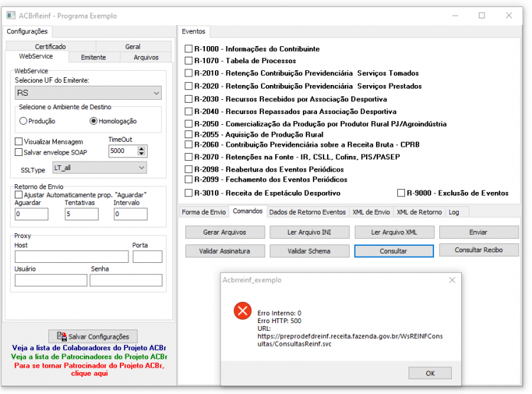Screen dimensions: 532x394
Task: Check R-1070 Tabela de Processos
Action: [188, 61]
